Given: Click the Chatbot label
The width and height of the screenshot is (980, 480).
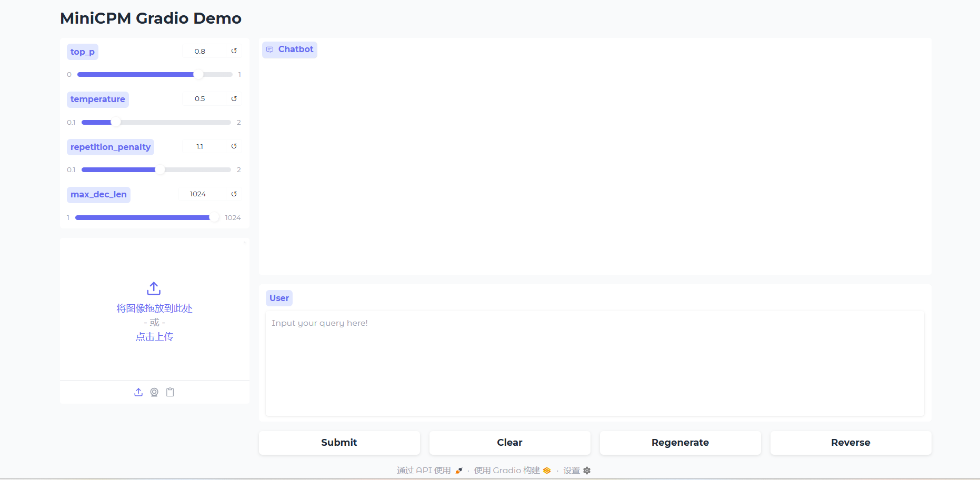Looking at the screenshot, I should pyautogui.click(x=289, y=49).
